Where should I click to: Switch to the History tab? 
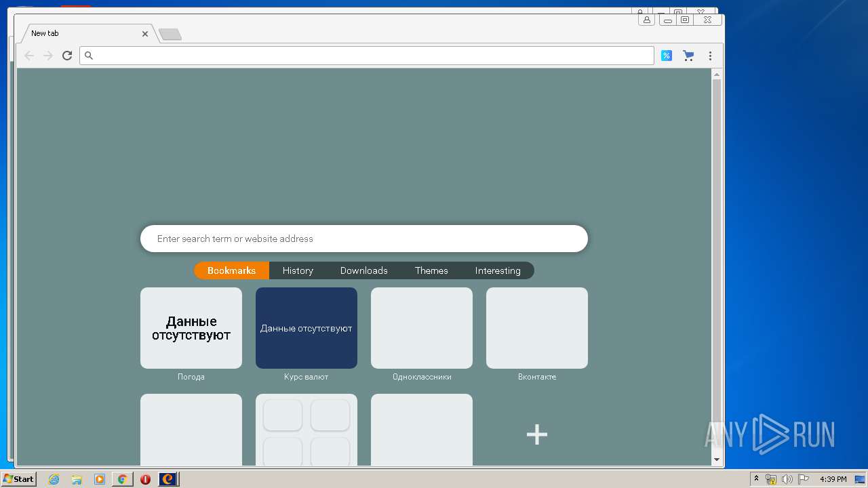298,270
